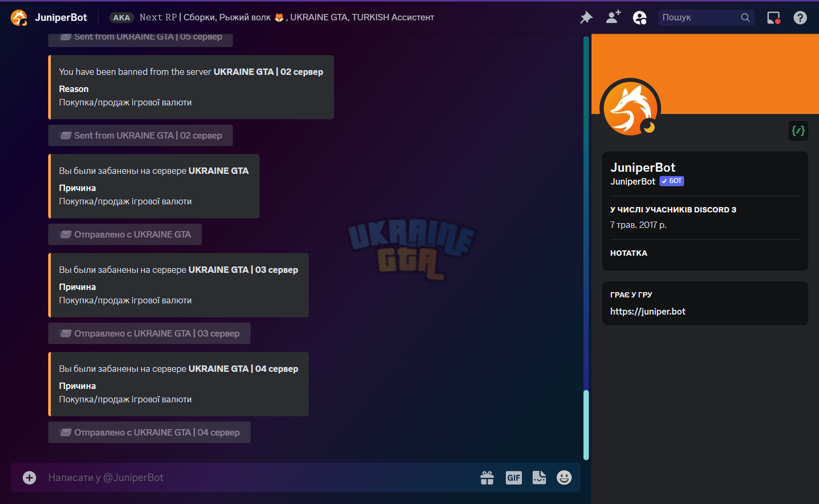Click the Reason heading in the ban embed
The image size is (819, 504).
pos(74,89)
